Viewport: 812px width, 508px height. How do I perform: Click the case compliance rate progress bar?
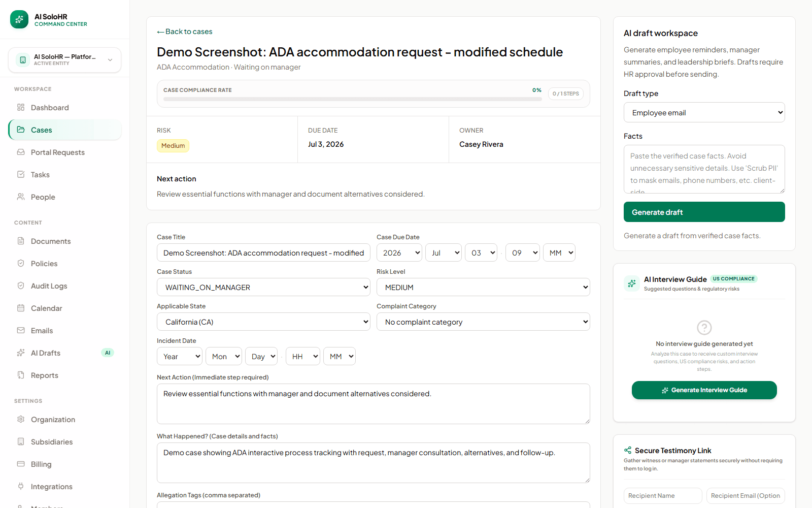pos(352,99)
